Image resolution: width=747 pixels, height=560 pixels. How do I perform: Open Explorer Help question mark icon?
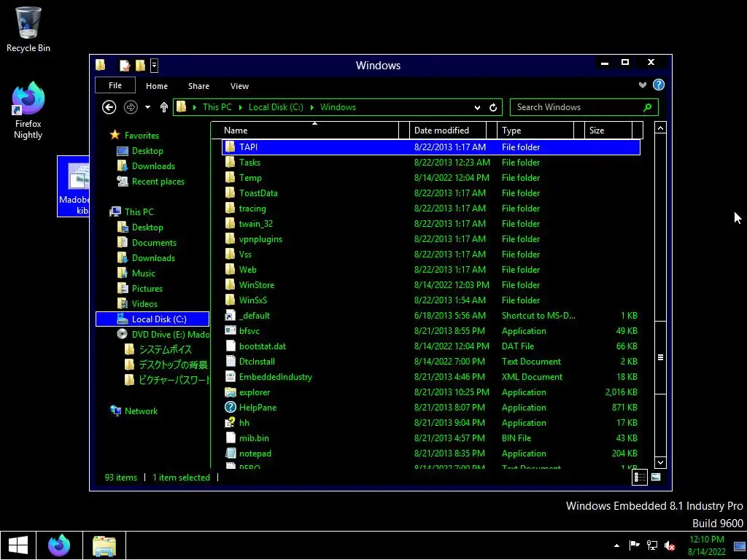coord(659,85)
